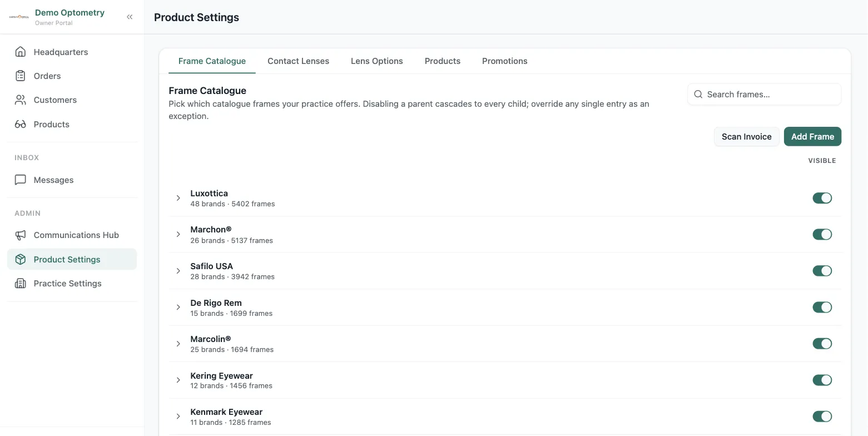Screen dimensions: 868x436
Task: Expand Kenmark Eyewear chevron
Action: click(178, 417)
